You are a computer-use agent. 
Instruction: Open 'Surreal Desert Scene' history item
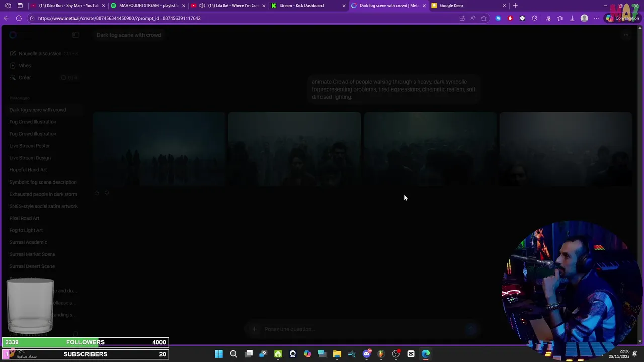[x=32, y=266]
